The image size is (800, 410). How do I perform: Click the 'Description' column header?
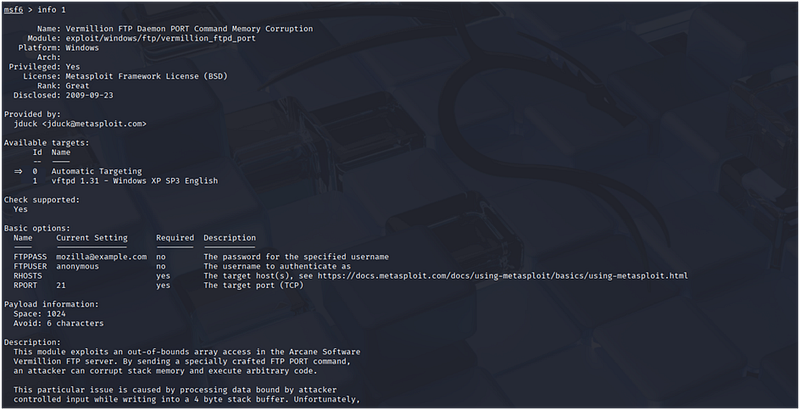[x=230, y=238]
